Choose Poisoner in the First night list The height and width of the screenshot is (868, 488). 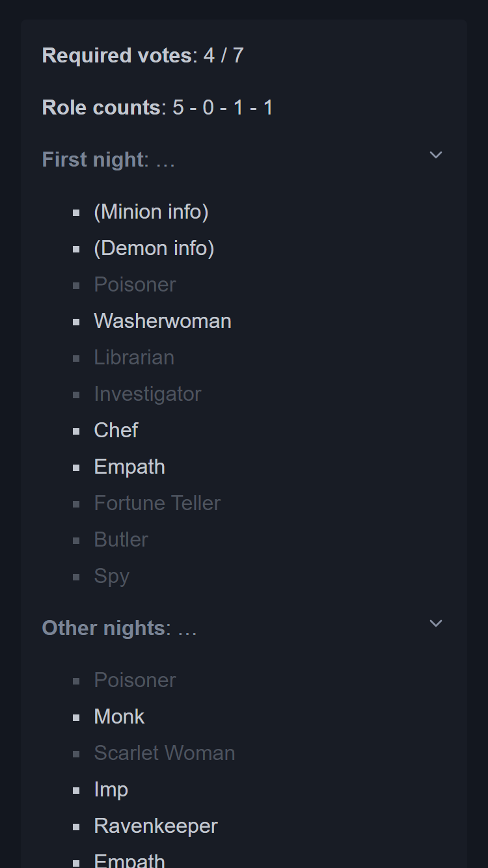(x=135, y=284)
